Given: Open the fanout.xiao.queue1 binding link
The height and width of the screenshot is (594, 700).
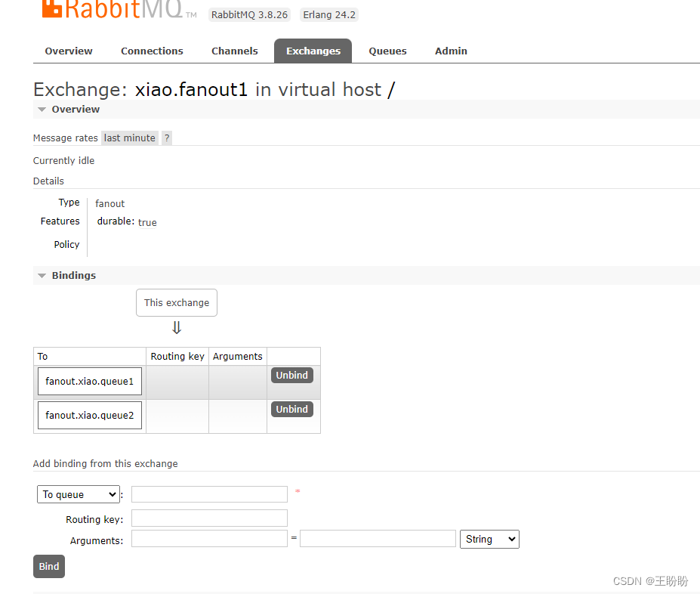Looking at the screenshot, I should click(90, 382).
